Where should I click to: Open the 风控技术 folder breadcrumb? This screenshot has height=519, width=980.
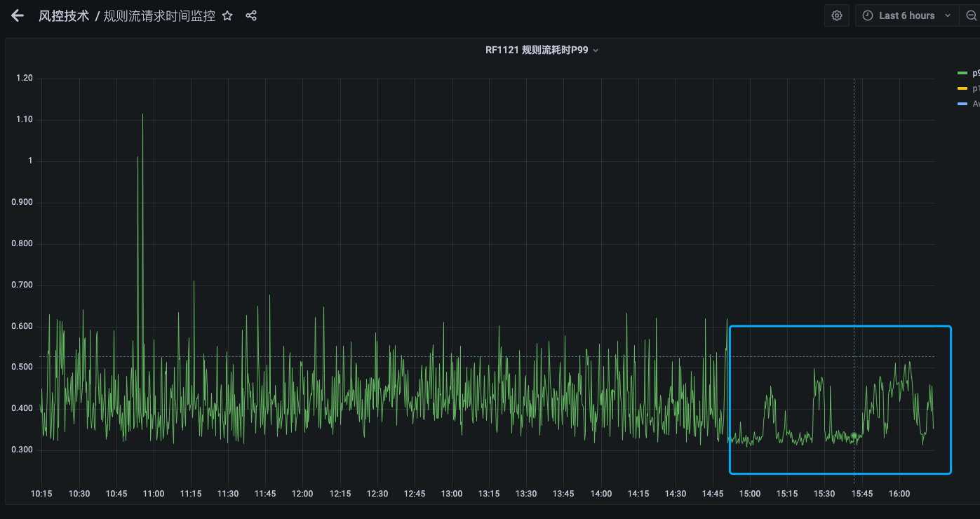[x=64, y=15]
